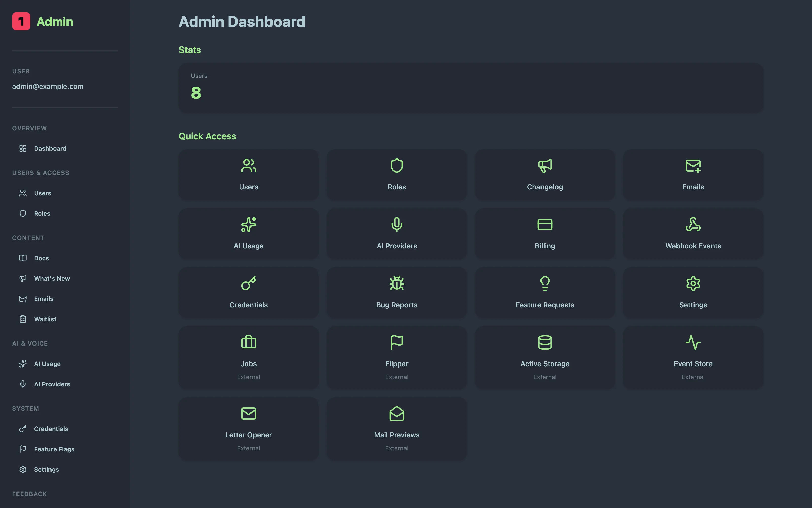The width and height of the screenshot is (812, 508).
Task: Open the Event Store activity icon
Action: point(693,342)
